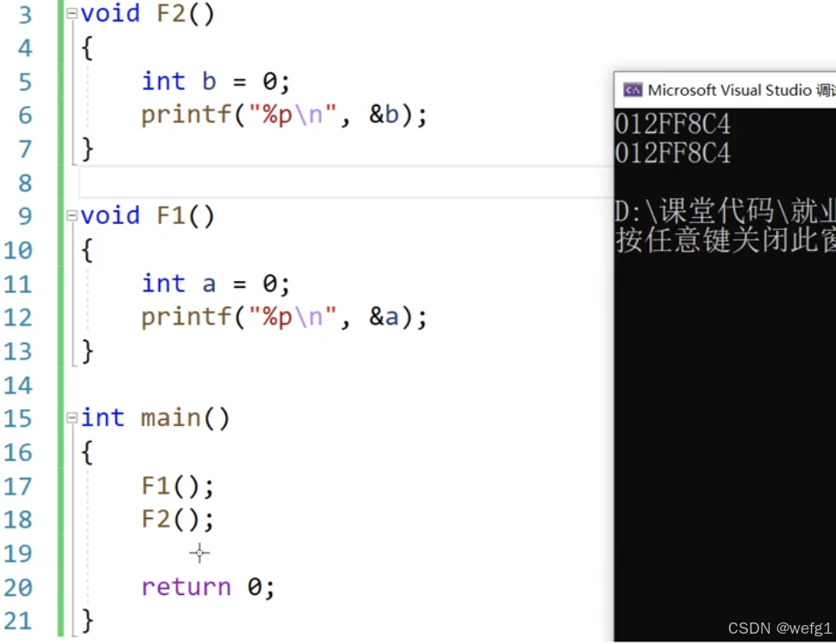Click the printf line with &a

[x=284, y=317]
